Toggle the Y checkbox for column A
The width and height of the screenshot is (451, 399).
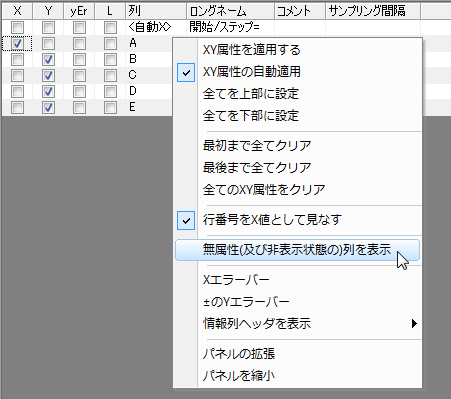48,43
